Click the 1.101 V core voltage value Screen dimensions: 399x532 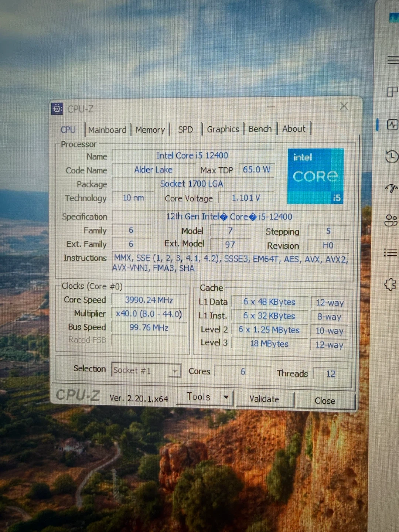[x=246, y=198]
